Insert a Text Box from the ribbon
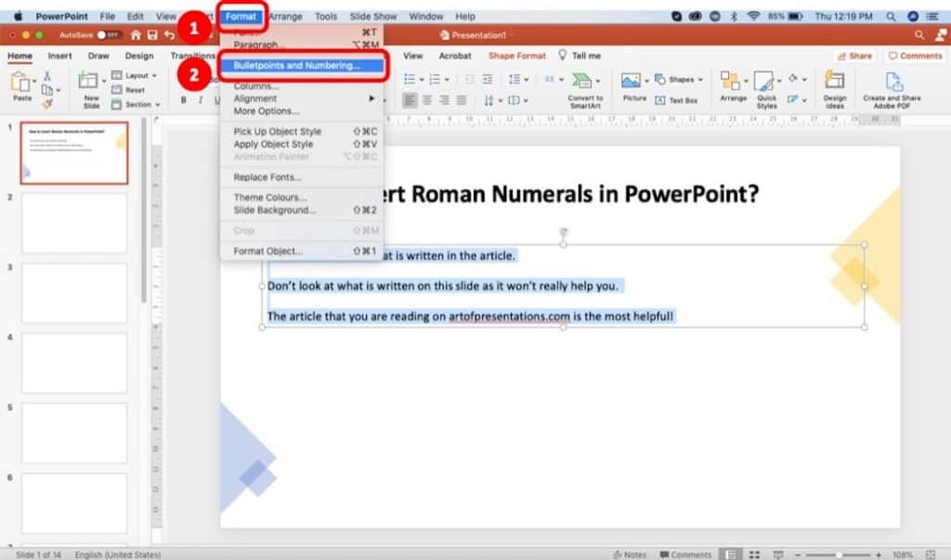Viewport: 951px width, 560px height. pyautogui.click(x=676, y=100)
